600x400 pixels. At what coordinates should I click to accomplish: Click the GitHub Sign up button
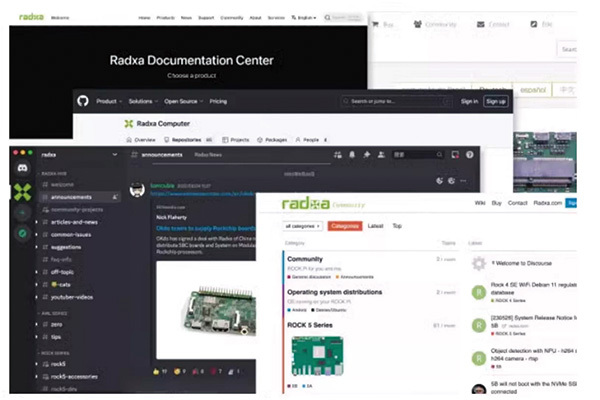[x=495, y=101]
